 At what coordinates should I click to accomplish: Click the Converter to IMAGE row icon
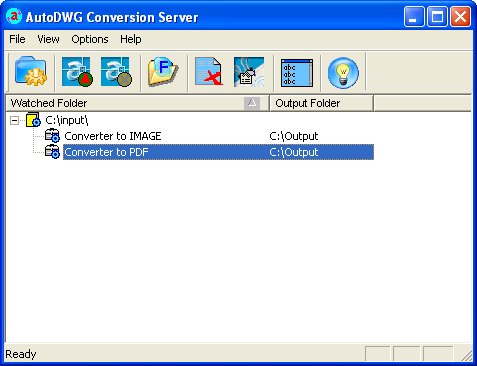[52, 136]
